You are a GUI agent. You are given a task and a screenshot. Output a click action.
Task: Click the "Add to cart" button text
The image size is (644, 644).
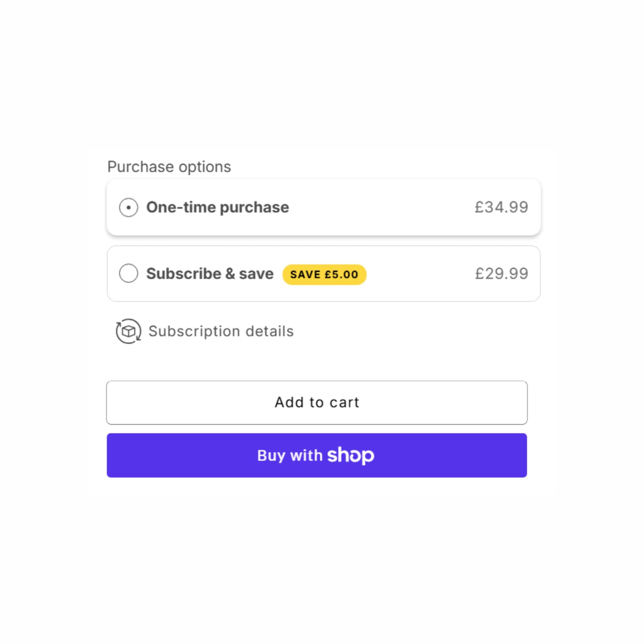317,402
